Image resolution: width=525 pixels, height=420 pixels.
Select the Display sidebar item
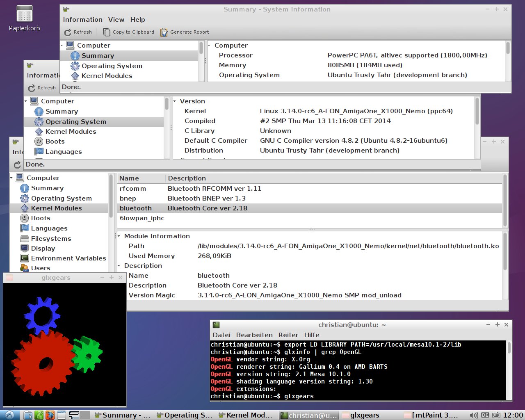[x=43, y=249]
